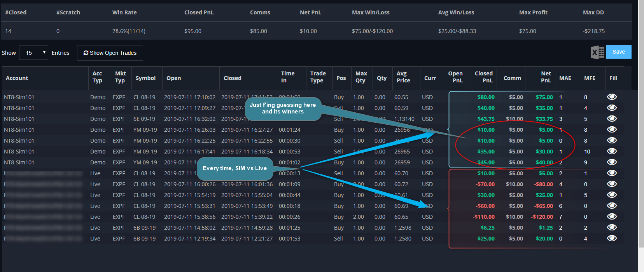Select the win rate value 78.6%(11/14)
This screenshot has height=272, width=644.
coord(129,31)
